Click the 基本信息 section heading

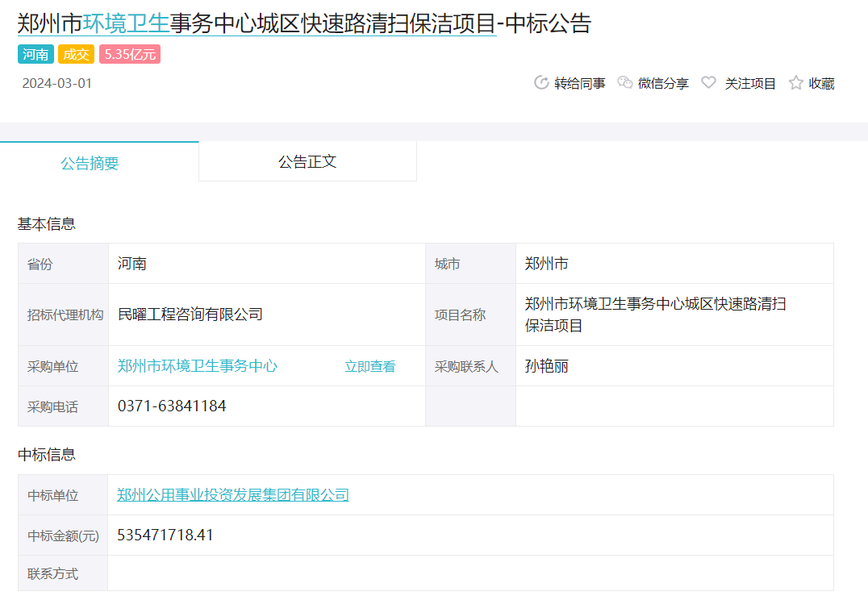(47, 224)
